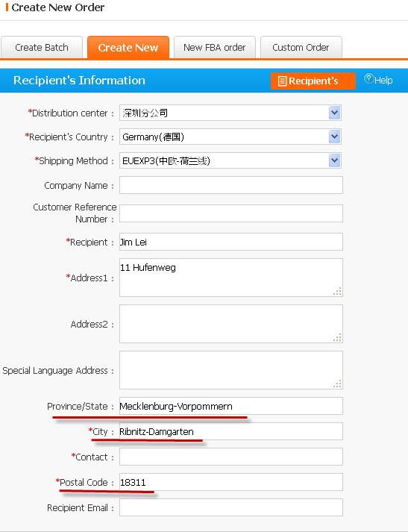Click the Company Name input field
Viewport: 408px width, 532px height.
[231, 185]
